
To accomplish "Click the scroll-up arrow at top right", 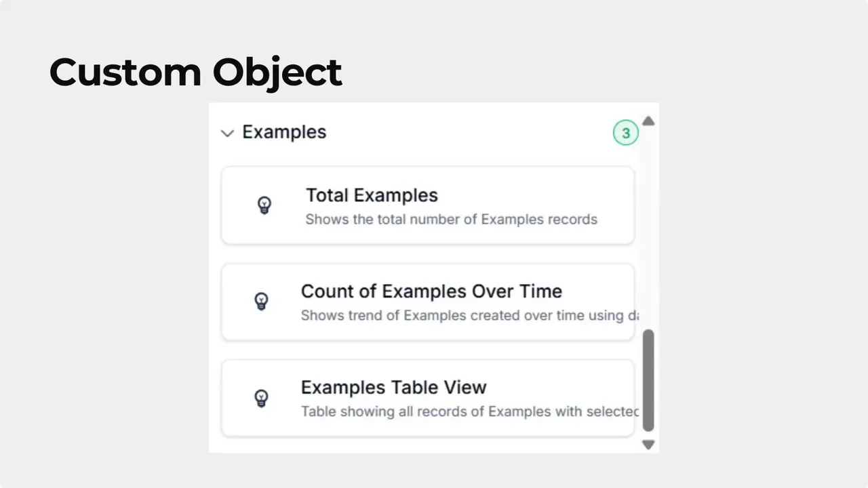I will point(648,121).
